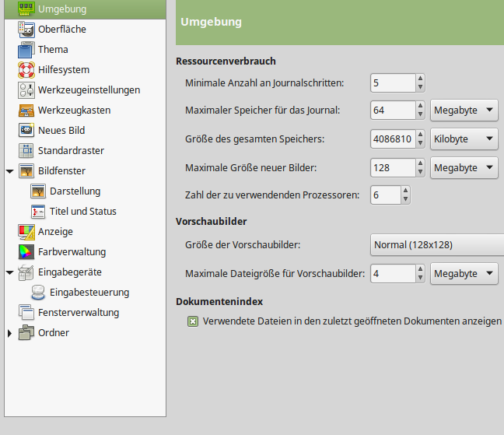Image resolution: width=504 pixels, height=435 pixels.
Task: Click journal memory field showing 64
Action: point(393,111)
